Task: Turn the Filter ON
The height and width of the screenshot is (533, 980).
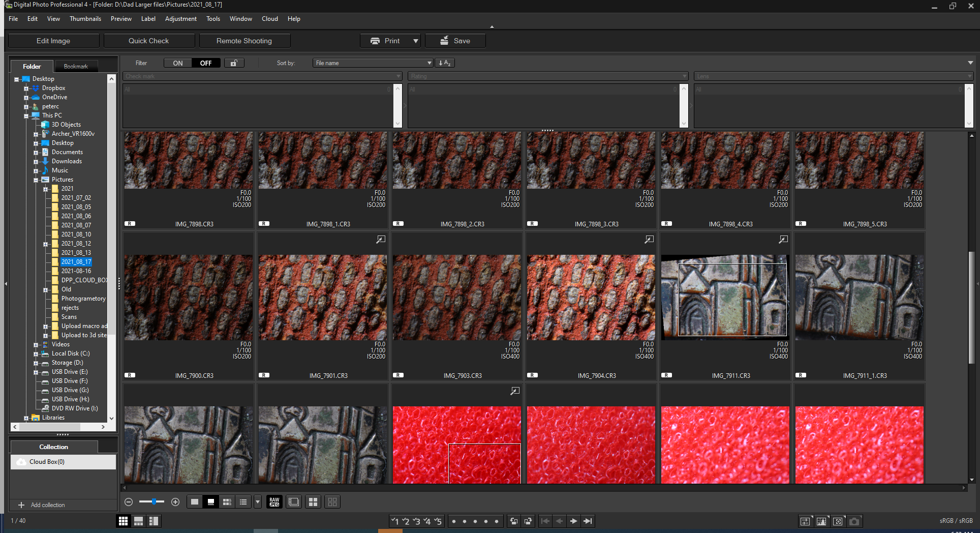Action: (x=178, y=63)
